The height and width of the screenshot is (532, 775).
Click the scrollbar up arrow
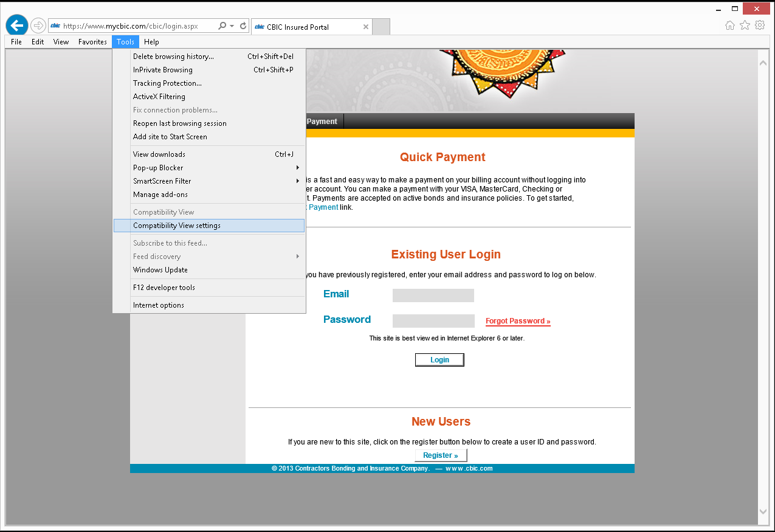click(x=763, y=62)
